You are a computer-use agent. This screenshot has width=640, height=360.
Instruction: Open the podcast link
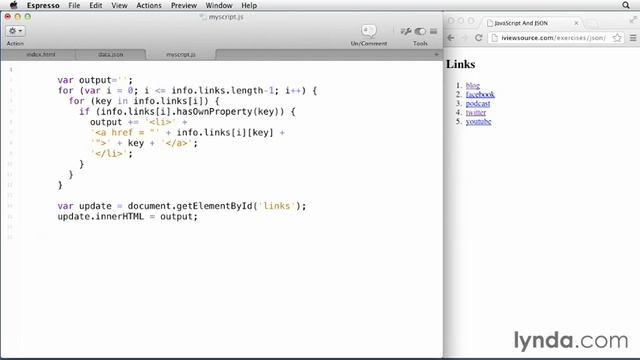click(x=478, y=103)
